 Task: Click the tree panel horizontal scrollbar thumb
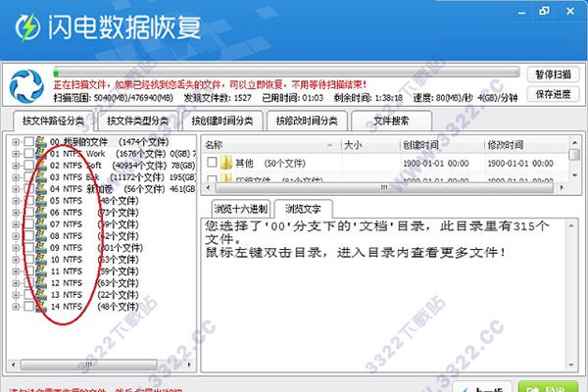pyautogui.click(x=88, y=365)
